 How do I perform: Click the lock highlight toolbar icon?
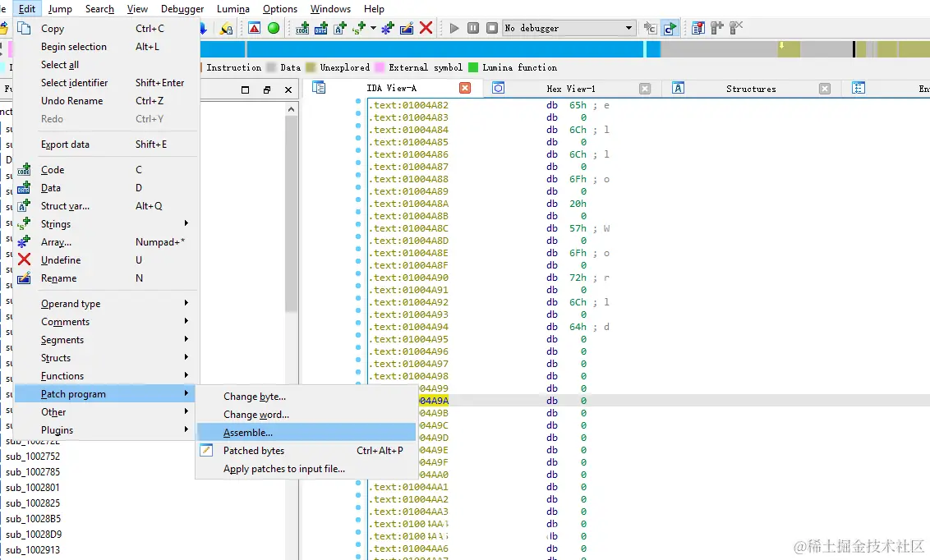pyautogui.click(x=226, y=28)
